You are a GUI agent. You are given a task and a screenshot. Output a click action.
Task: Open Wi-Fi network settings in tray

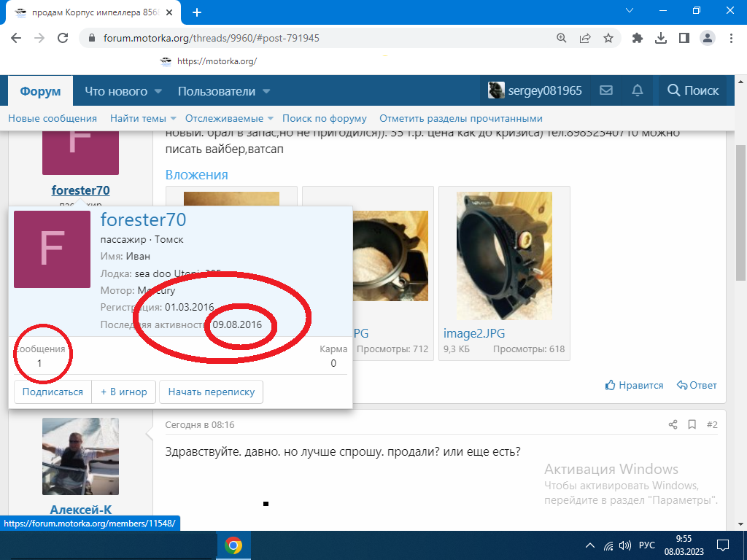(x=608, y=545)
